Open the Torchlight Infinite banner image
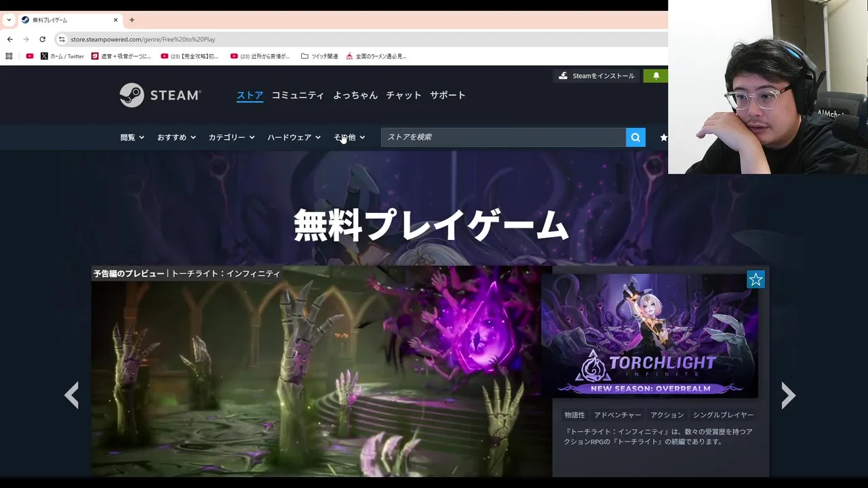 (650, 335)
